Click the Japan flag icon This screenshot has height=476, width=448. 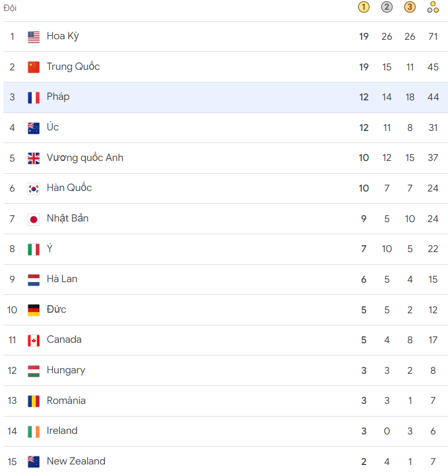(x=33, y=219)
